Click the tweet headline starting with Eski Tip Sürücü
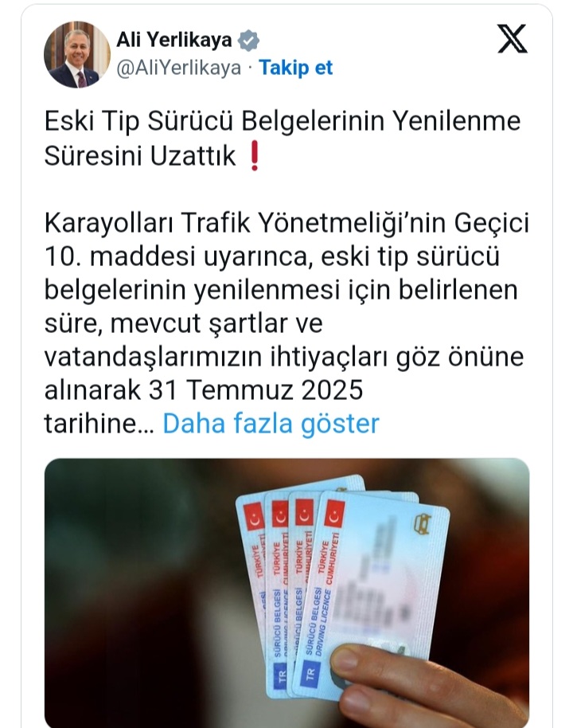573x728 pixels. coord(283,138)
